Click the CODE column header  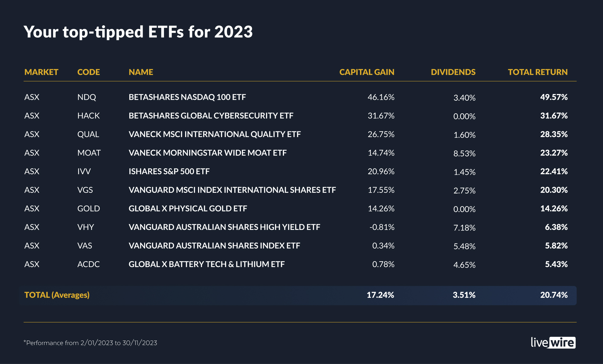click(88, 72)
